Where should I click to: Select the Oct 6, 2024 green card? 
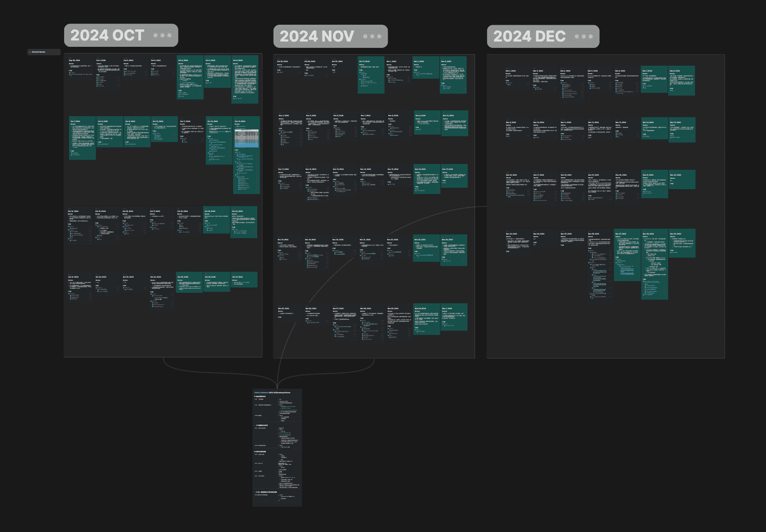point(245,79)
